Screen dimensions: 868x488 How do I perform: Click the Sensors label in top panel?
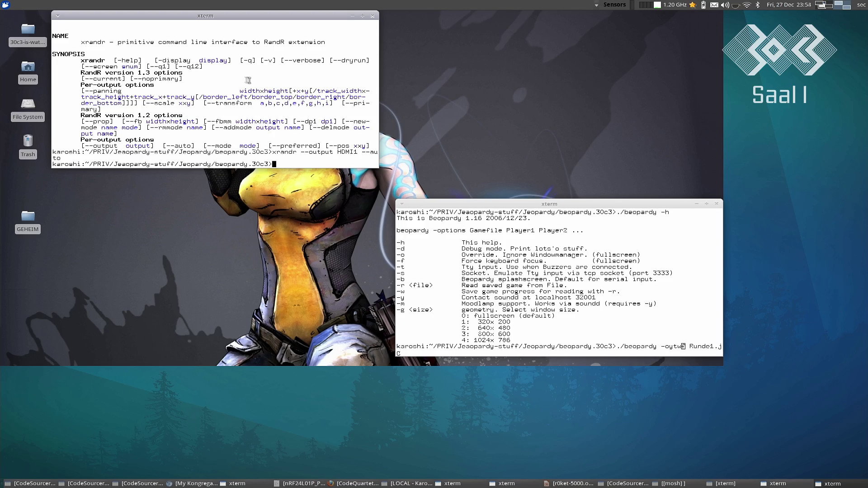tap(614, 5)
